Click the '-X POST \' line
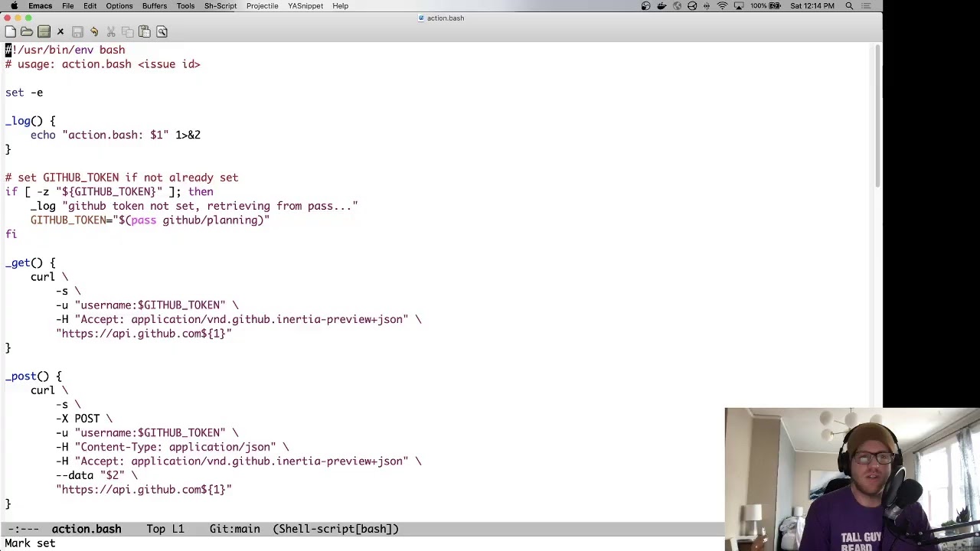The height and width of the screenshot is (551, 980). pyautogui.click(x=84, y=419)
